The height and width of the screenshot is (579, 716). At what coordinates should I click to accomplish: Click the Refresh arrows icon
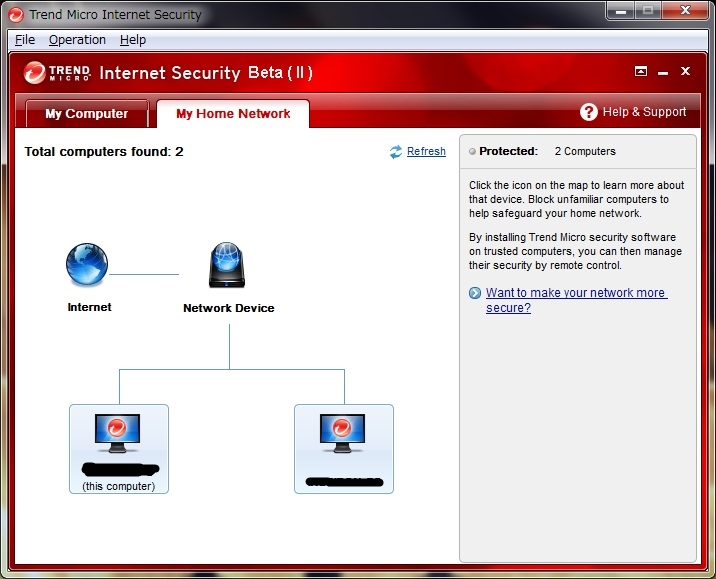[396, 152]
